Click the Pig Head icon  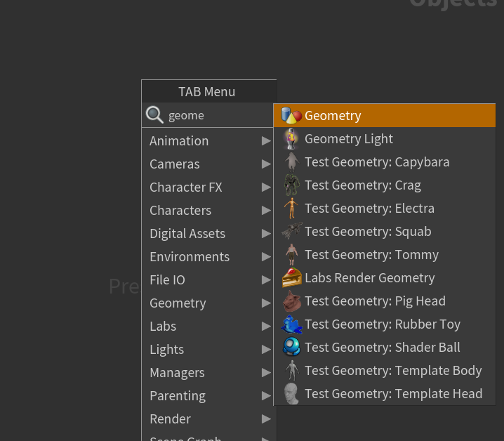point(292,301)
